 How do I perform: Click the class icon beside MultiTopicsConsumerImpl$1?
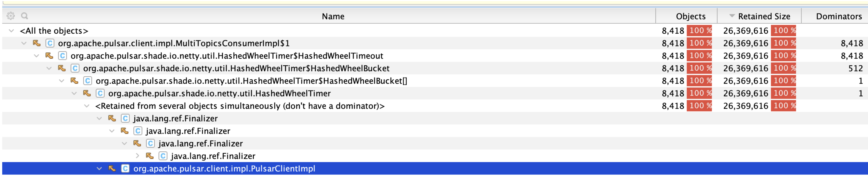(50, 43)
